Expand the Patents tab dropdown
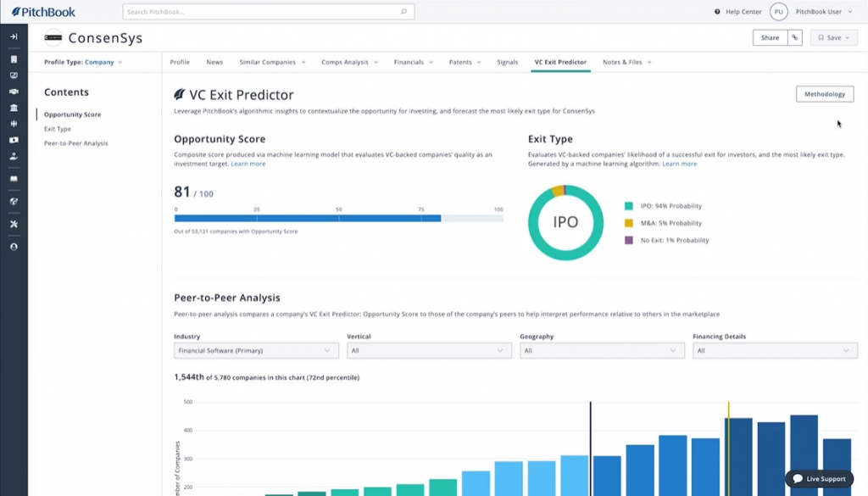Viewport: 868px width, 496px height. tap(479, 62)
